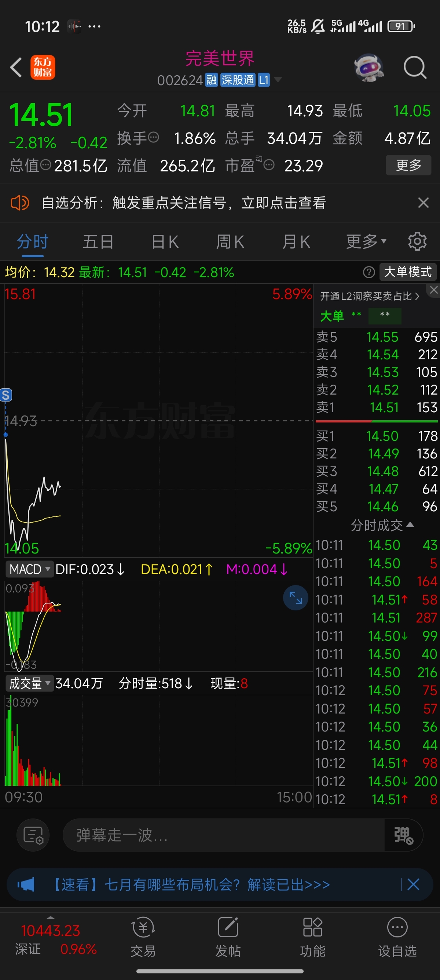440x980 pixels.
Task: Open the search magnifier icon
Action: (x=415, y=67)
